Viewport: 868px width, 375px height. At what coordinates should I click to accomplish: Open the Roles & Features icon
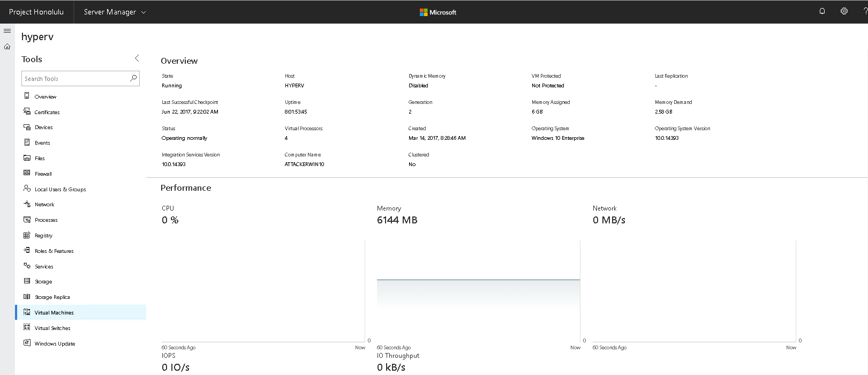[x=27, y=250]
